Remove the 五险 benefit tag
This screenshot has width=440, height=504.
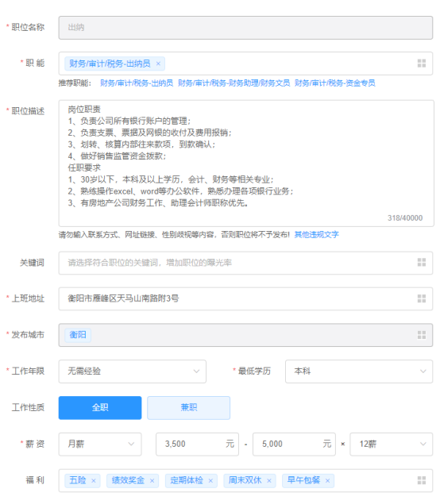pyautogui.click(x=94, y=480)
